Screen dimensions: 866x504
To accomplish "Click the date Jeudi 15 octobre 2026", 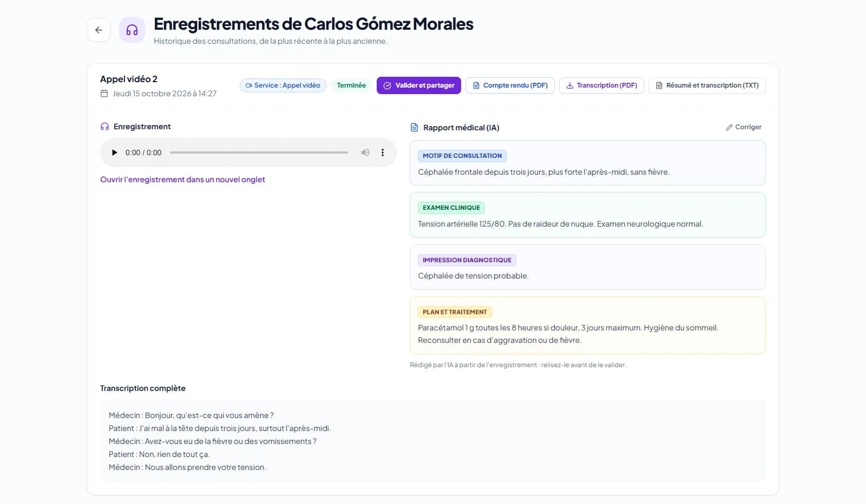I will [165, 94].
